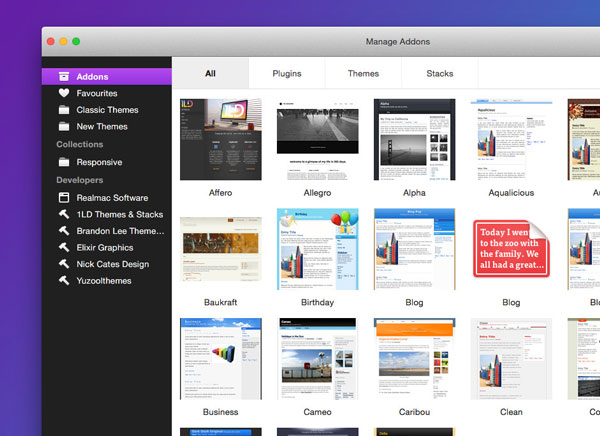Image resolution: width=600 pixels, height=436 pixels.
Task: Select the Responsive collection
Action: point(107,162)
